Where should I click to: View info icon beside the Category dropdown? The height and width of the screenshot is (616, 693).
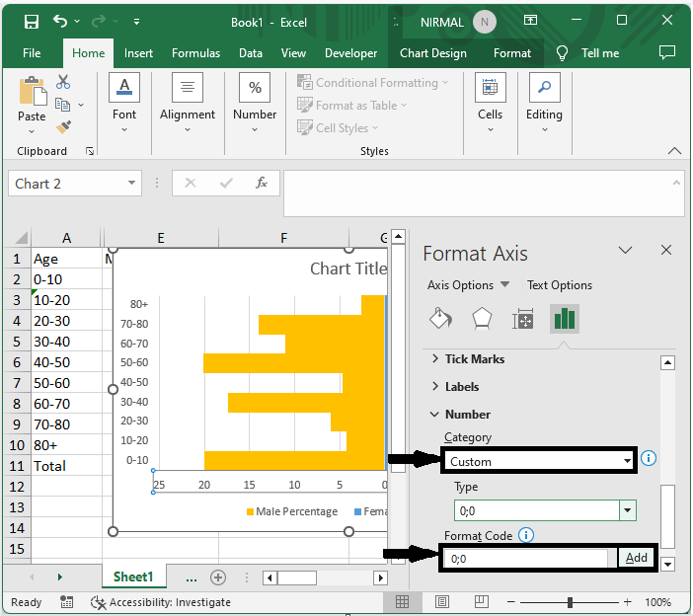(x=649, y=458)
